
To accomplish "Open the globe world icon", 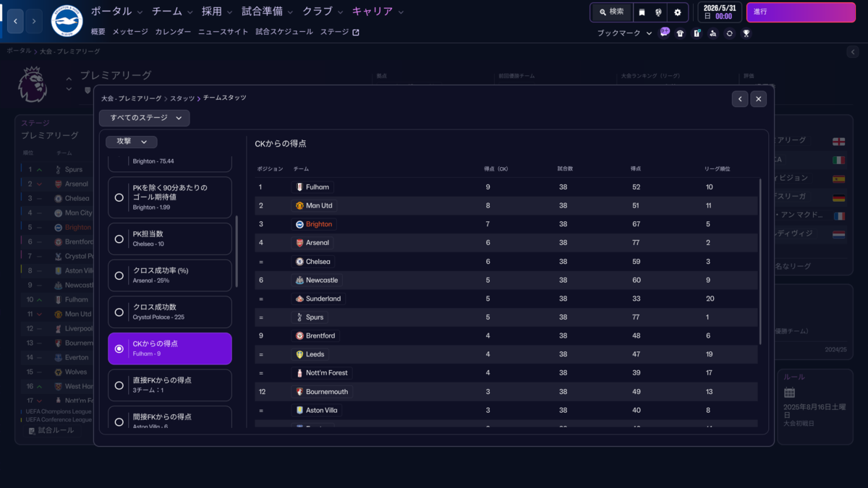I will click(658, 12).
